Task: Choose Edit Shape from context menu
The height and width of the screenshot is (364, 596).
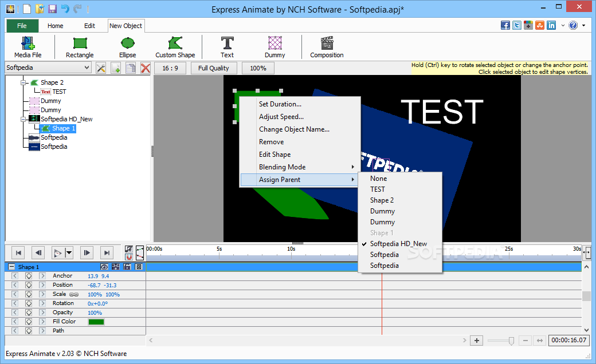Action: point(300,155)
